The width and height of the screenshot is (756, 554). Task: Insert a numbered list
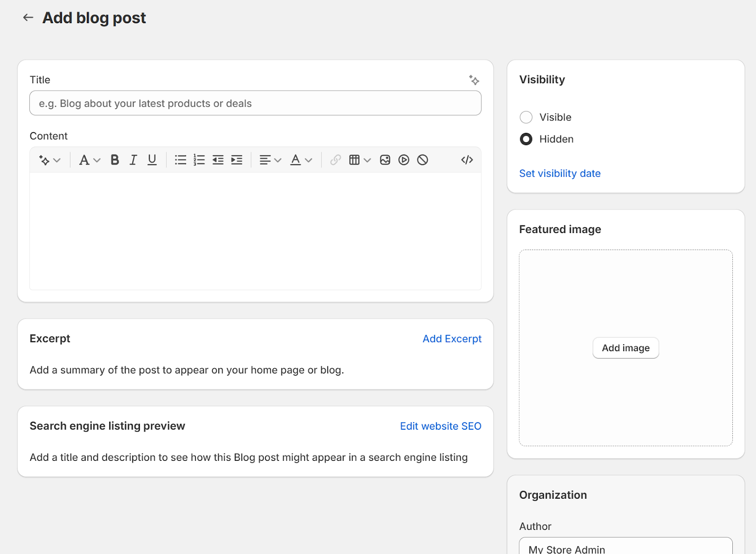pyautogui.click(x=199, y=160)
